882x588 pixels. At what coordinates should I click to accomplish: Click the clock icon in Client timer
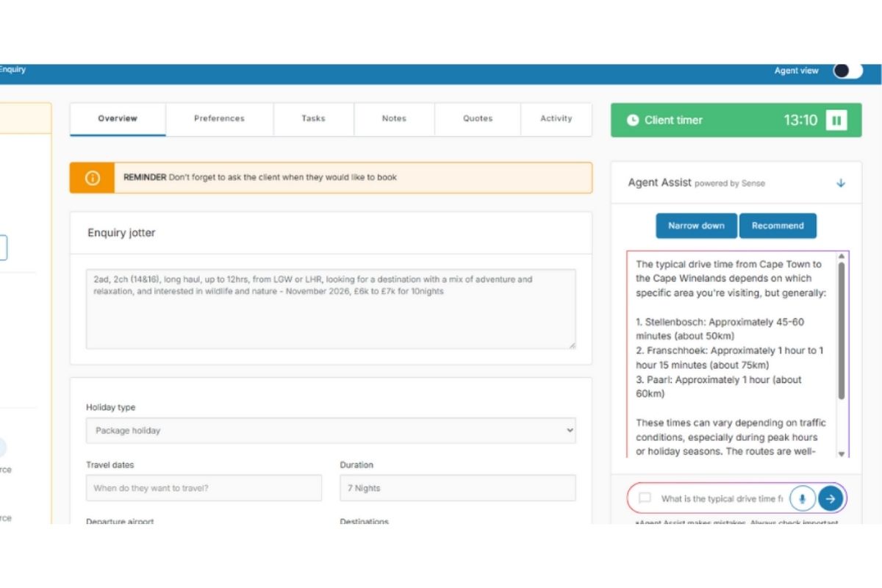point(632,121)
